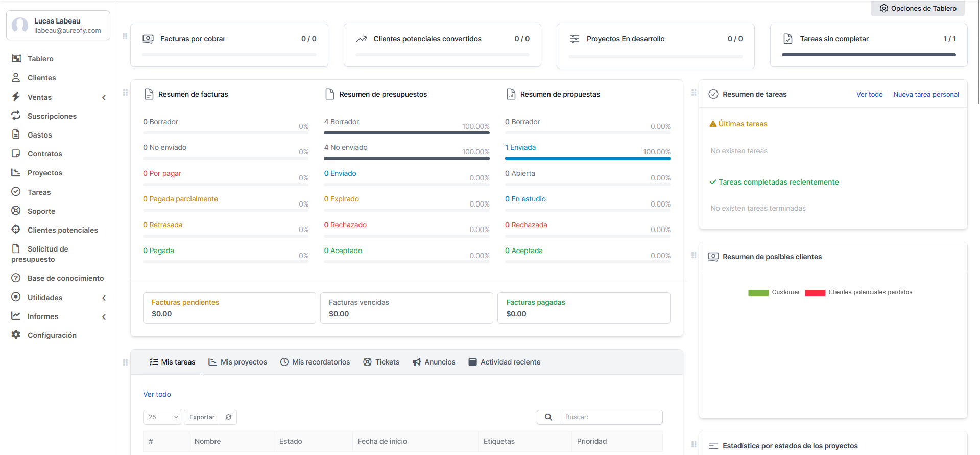Expand the Ventas submenu
Screen dimensions: 980x455
coord(104,97)
